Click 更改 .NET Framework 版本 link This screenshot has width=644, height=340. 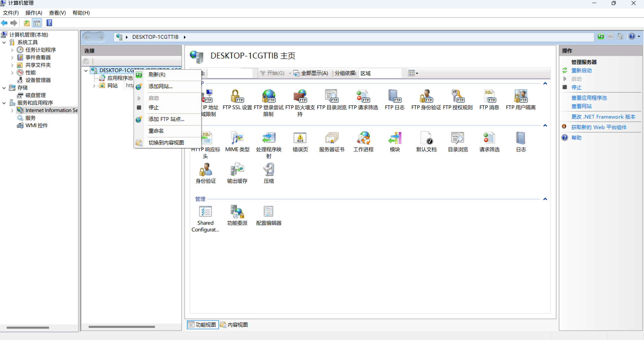603,117
